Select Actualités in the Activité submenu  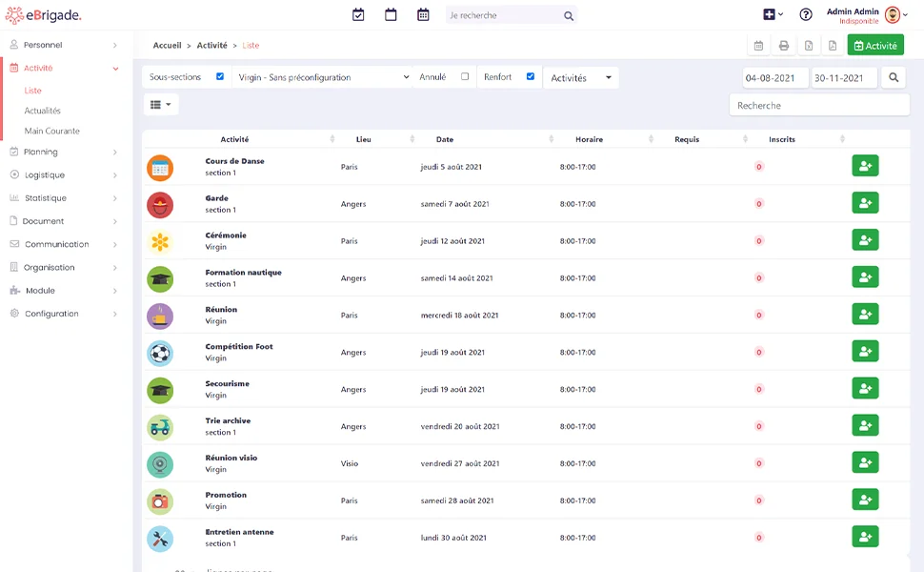tap(43, 111)
